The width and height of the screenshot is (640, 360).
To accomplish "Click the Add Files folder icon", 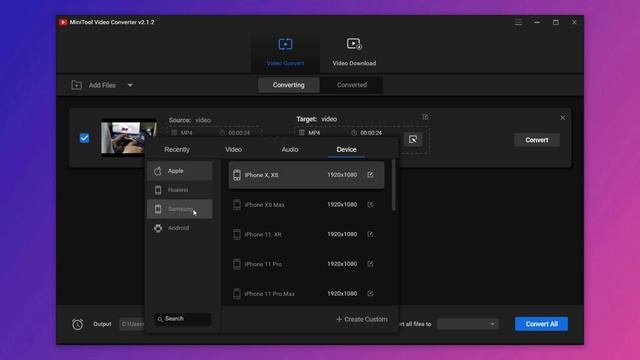I will (x=76, y=85).
